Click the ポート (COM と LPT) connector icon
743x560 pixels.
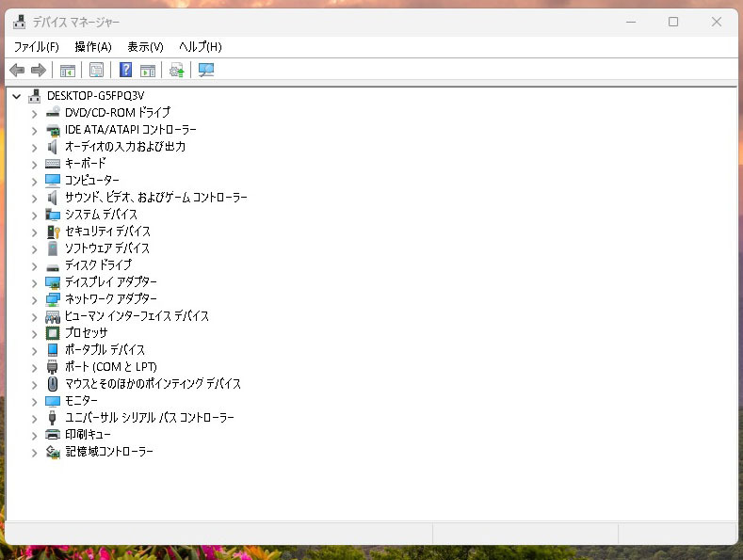pyautogui.click(x=53, y=367)
